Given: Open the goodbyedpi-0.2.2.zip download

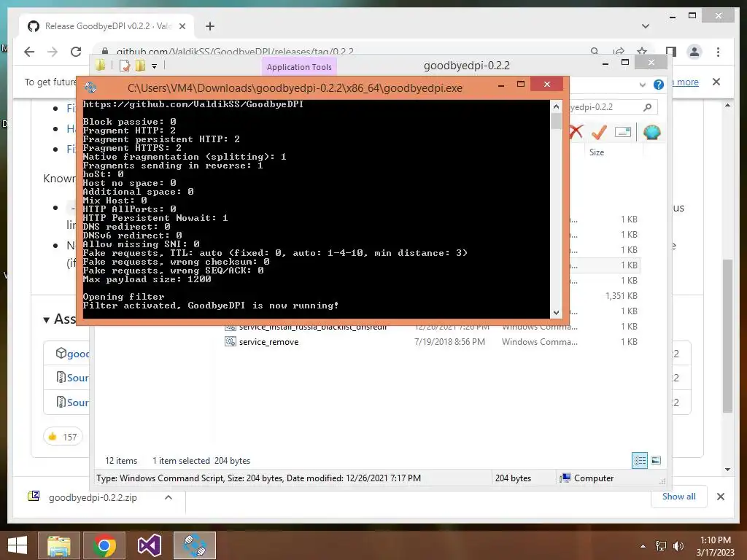Looking at the screenshot, I should click(x=93, y=497).
